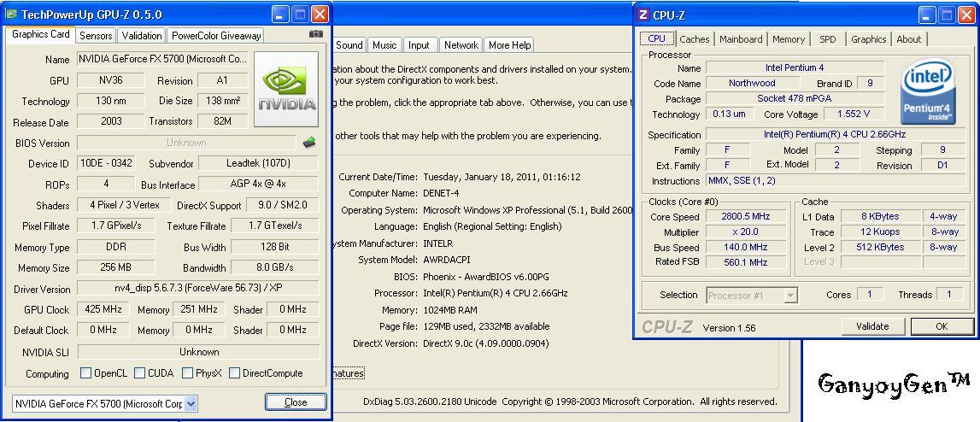Viewport: 980px width, 422px height.
Task: Click the DirectX Version value in DxDiag
Action: [x=485, y=343]
